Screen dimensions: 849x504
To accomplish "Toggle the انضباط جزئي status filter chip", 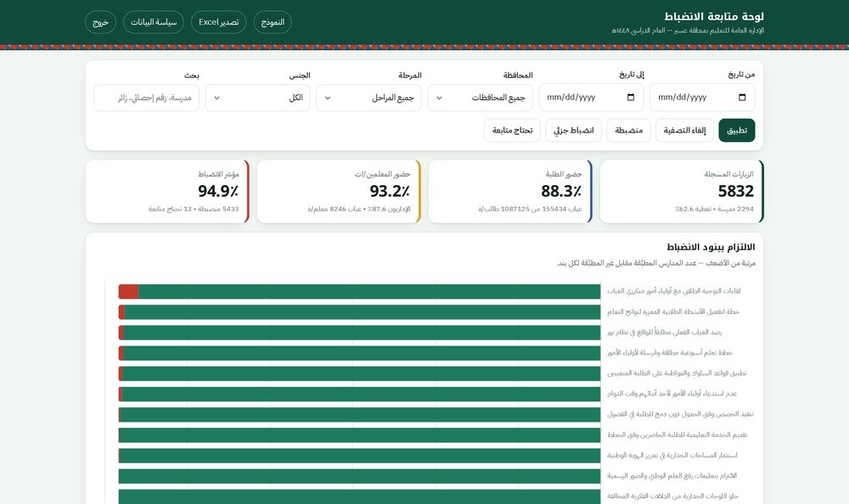I will coord(573,131).
